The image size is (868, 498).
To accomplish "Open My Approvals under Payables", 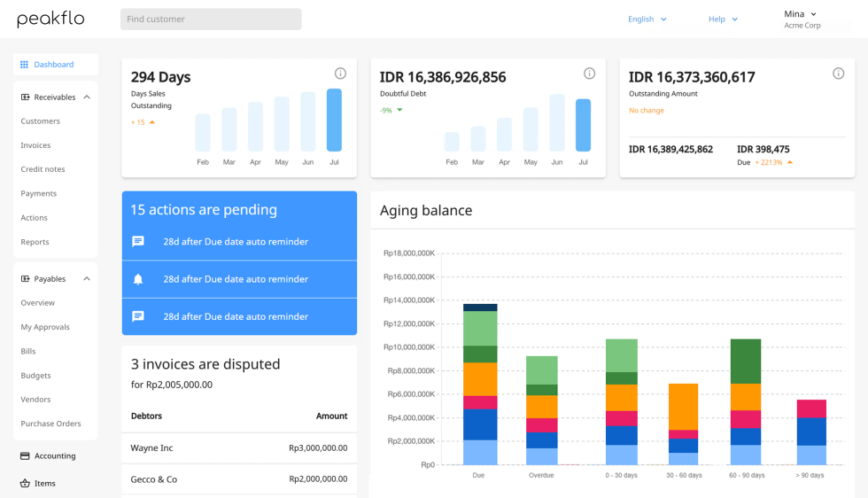I will click(x=45, y=327).
